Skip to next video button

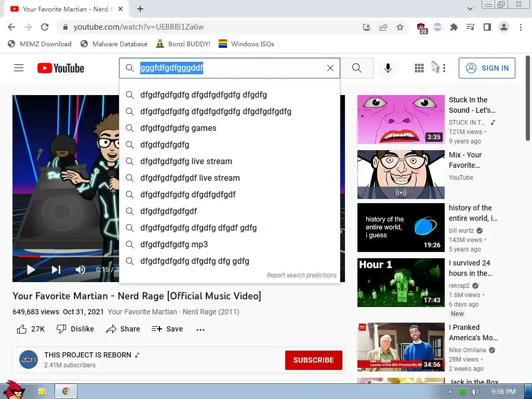tap(56, 270)
